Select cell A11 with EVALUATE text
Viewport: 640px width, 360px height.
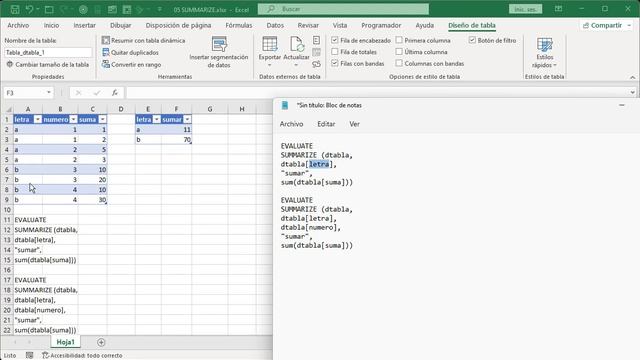click(x=28, y=220)
